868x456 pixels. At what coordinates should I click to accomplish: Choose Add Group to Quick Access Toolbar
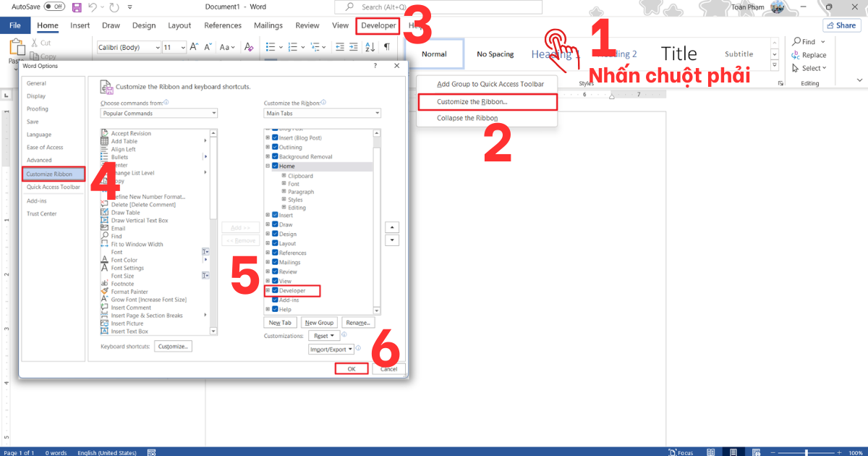pos(487,84)
